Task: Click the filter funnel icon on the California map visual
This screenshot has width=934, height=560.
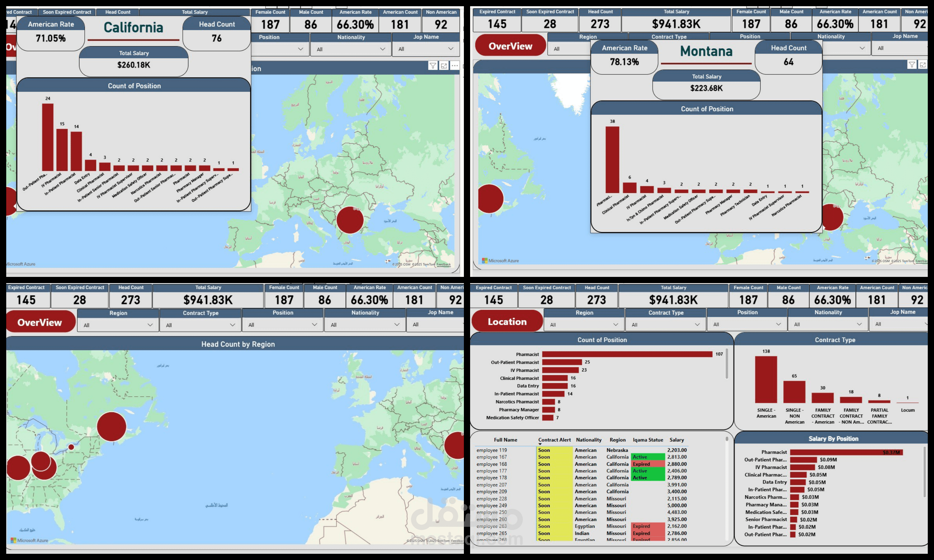Action: pyautogui.click(x=433, y=66)
